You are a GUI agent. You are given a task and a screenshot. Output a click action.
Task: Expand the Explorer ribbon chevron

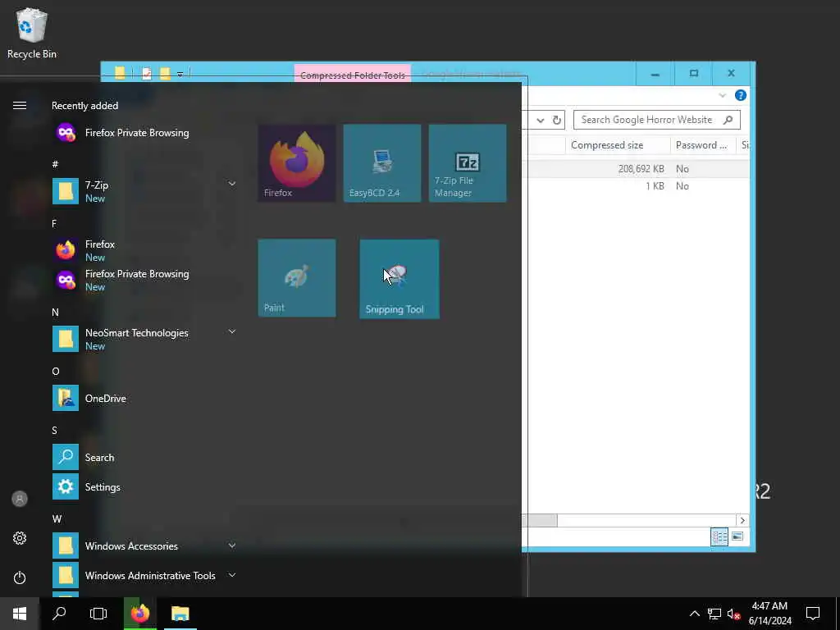pyautogui.click(x=722, y=95)
